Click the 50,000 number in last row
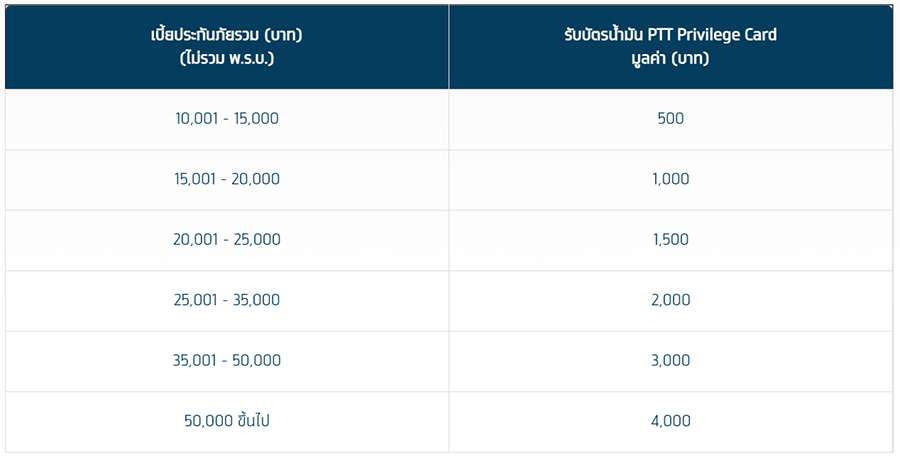The image size is (900, 459). (x=206, y=421)
